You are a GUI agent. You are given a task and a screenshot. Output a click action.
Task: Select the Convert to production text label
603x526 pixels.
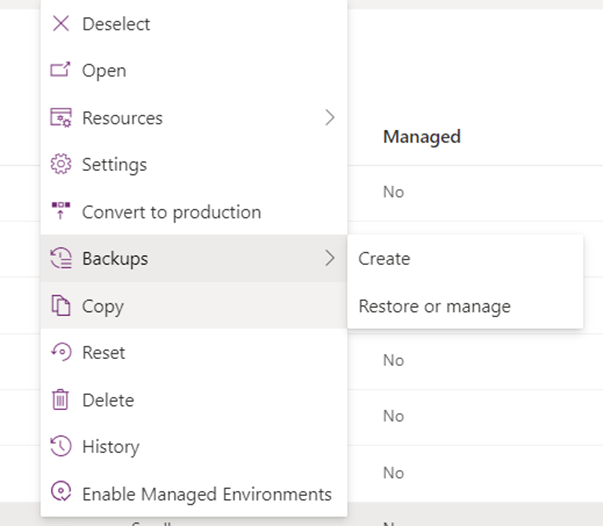tap(171, 212)
